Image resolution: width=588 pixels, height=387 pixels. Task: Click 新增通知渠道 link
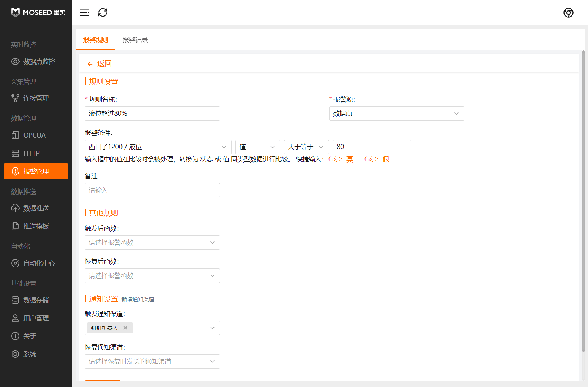[x=138, y=299]
